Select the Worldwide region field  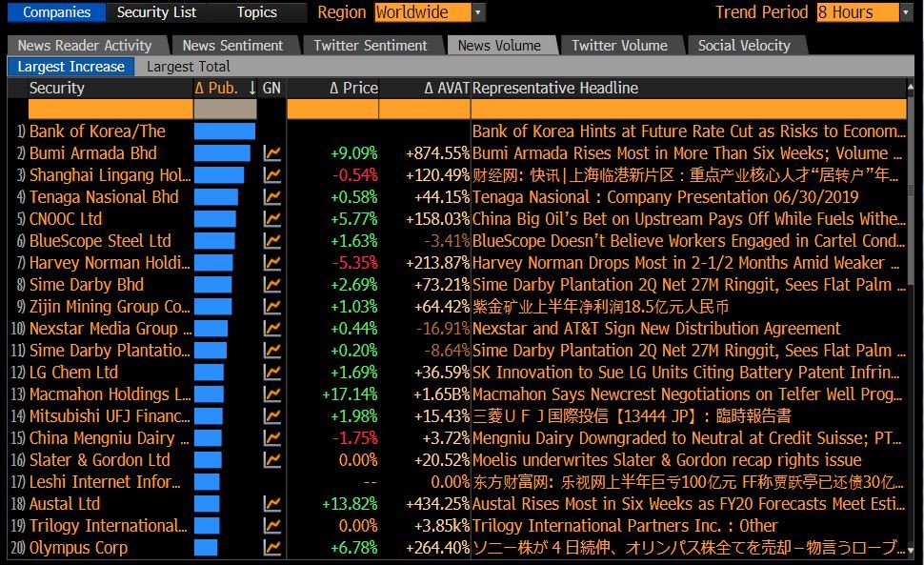tap(423, 12)
